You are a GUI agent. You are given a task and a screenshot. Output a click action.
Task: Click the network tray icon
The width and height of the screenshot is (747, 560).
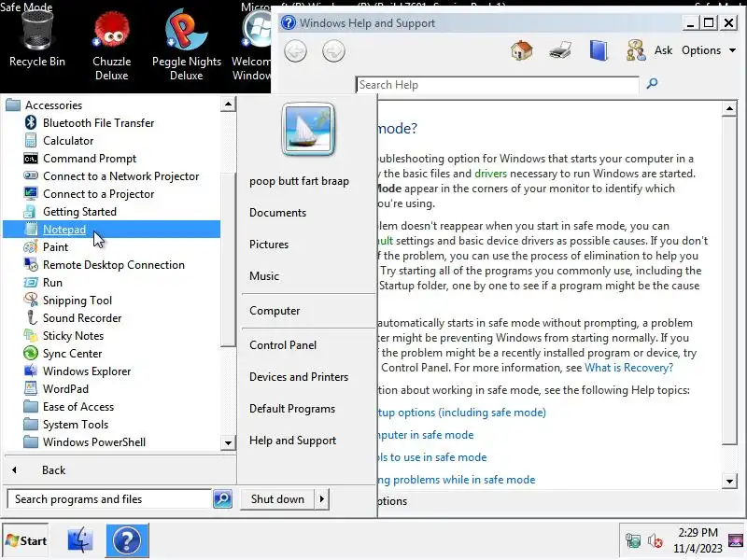[633, 540]
